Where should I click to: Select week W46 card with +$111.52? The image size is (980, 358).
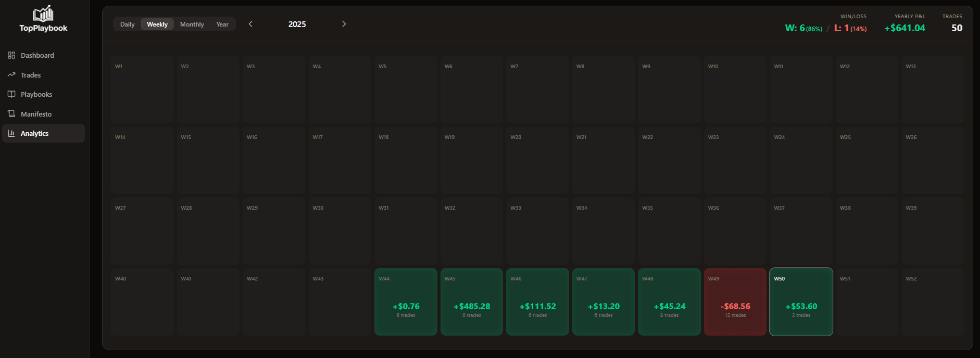[537, 302]
